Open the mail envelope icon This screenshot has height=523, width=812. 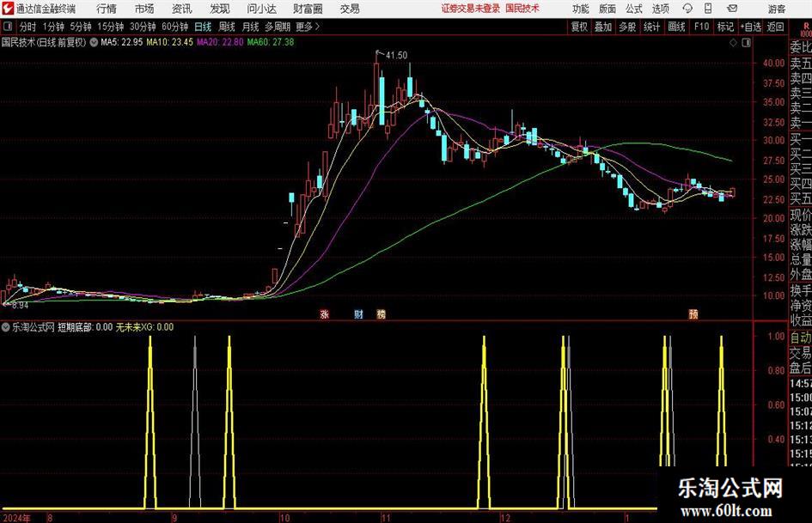pos(732,9)
